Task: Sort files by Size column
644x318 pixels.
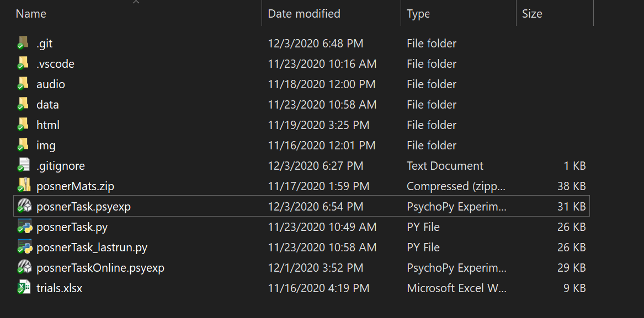Action: (532, 14)
